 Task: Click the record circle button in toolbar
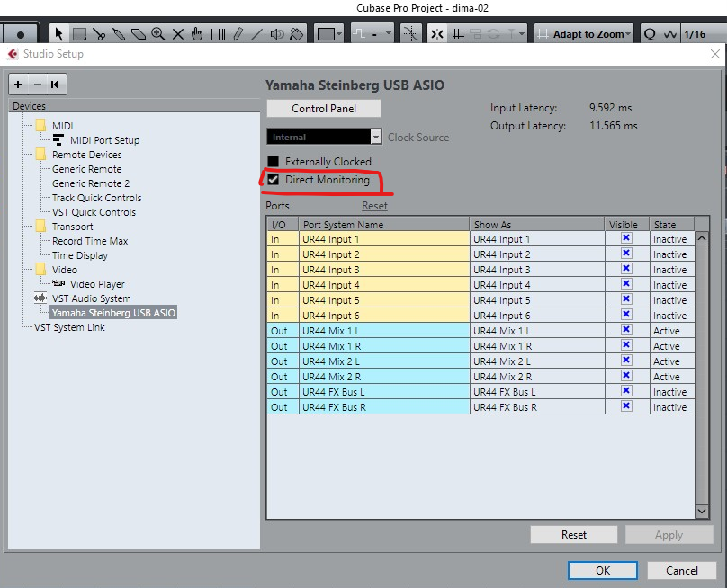21,35
